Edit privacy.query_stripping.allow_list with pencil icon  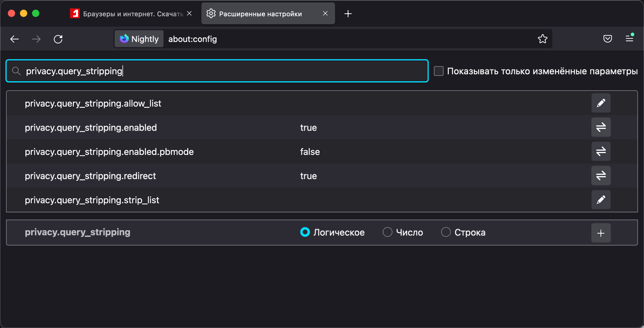pyautogui.click(x=601, y=103)
